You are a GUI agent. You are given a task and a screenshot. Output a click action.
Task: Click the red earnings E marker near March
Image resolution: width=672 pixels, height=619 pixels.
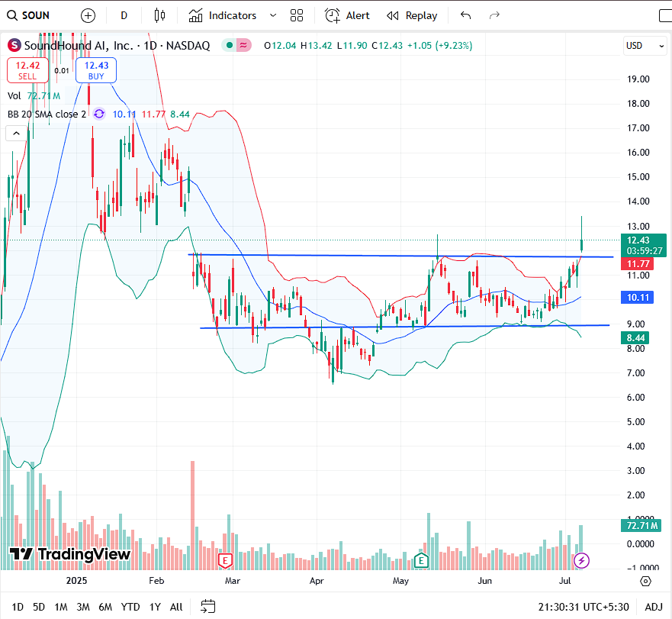225,560
